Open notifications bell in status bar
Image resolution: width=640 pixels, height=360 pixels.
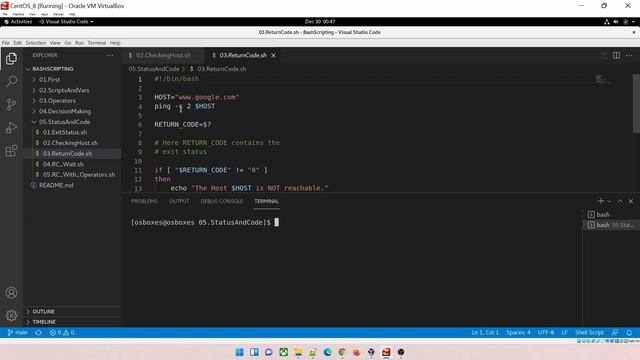click(629, 332)
